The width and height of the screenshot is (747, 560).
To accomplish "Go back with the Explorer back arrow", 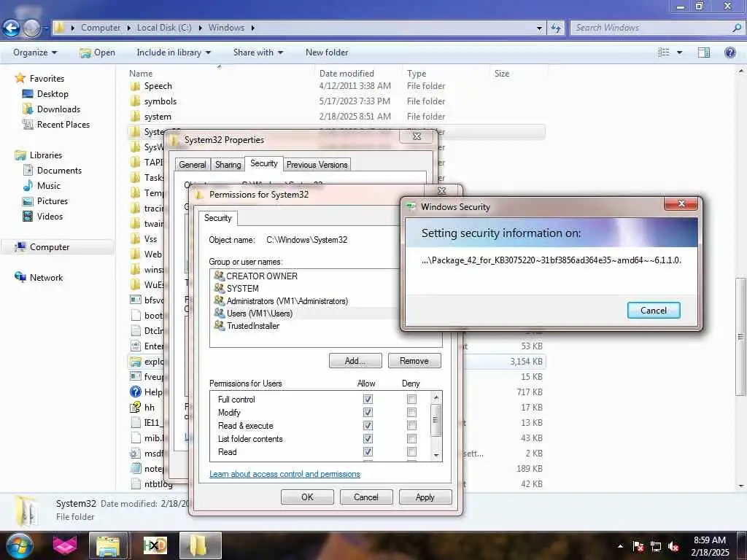I will 12,28.
